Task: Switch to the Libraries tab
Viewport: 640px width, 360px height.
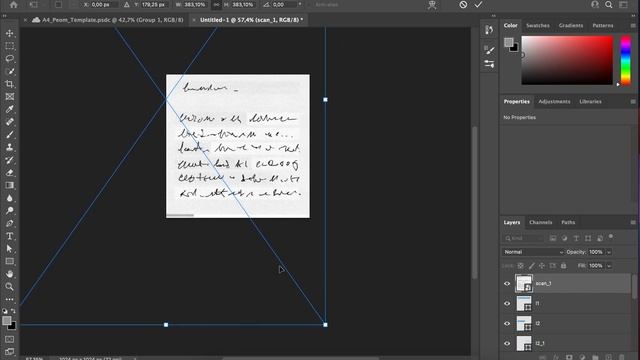Action: (590, 102)
